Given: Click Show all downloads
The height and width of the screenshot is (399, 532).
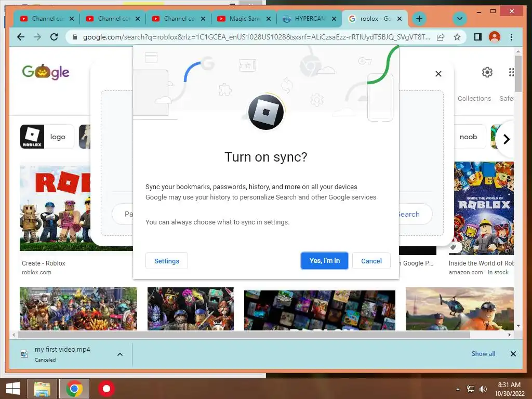Looking at the screenshot, I should 483,353.
